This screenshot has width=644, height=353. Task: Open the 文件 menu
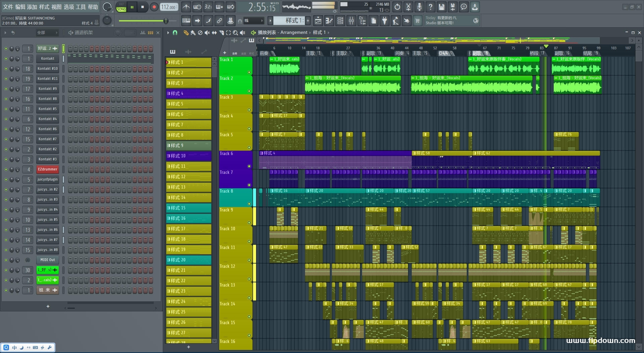(8, 7)
